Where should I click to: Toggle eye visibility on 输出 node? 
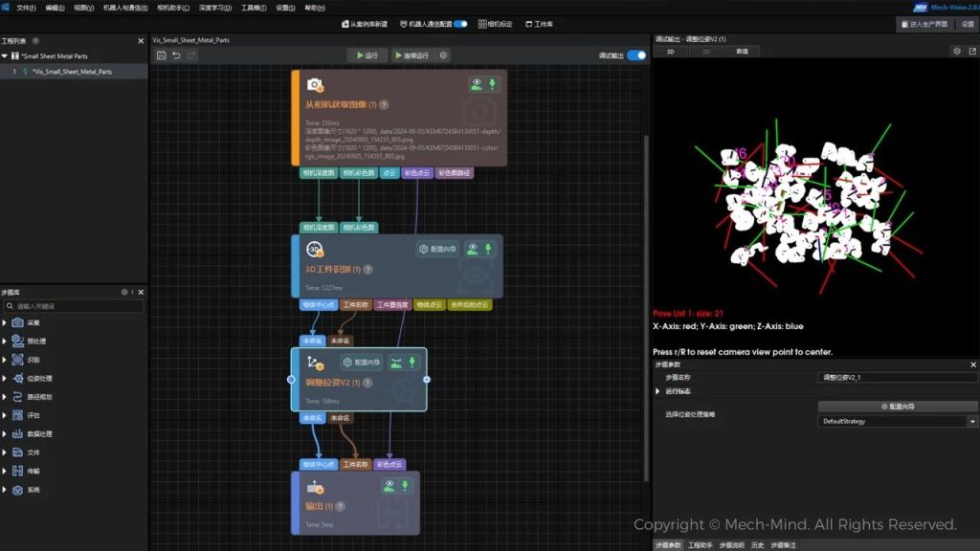click(390, 486)
